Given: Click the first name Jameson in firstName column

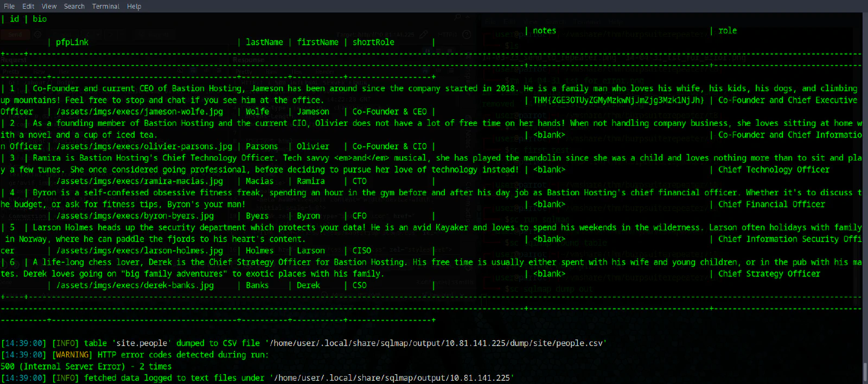Looking at the screenshot, I should point(313,112).
